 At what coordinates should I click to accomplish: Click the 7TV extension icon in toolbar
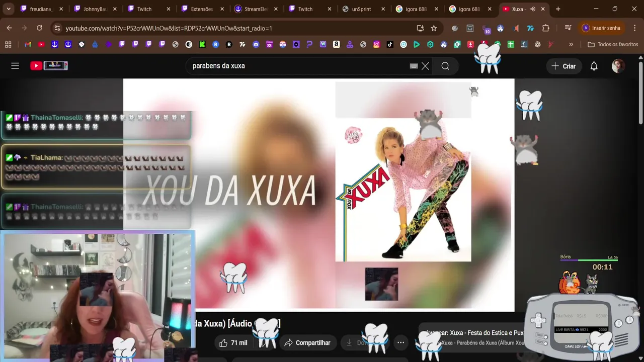click(x=530, y=28)
